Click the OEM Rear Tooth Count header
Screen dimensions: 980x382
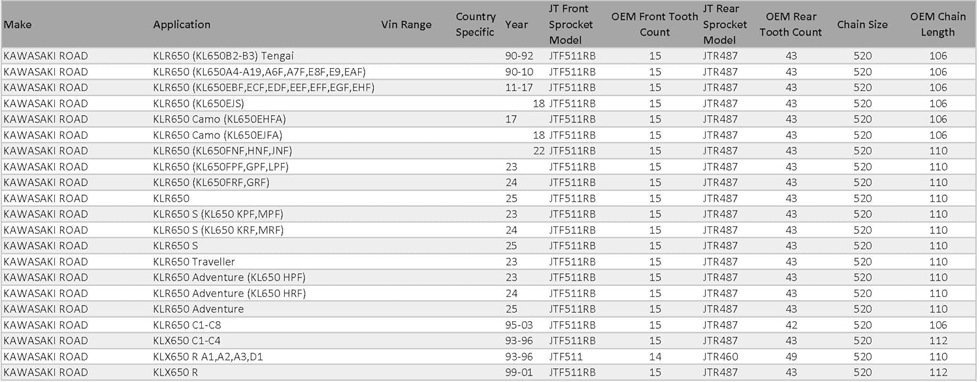pos(791,24)
